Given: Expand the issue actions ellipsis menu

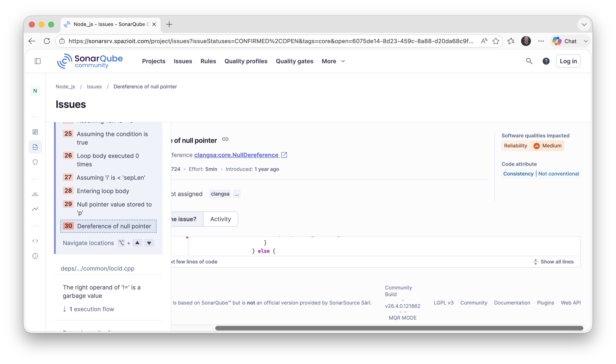Looking at the screenshot, I should (237, 194).
